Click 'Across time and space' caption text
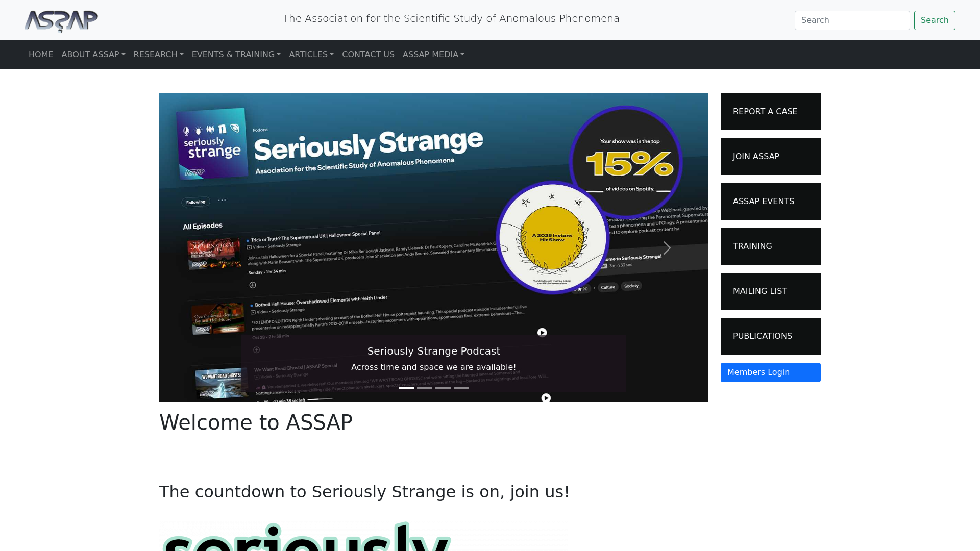The height and width of the screenshot is (551, 980). click(434, 367)
